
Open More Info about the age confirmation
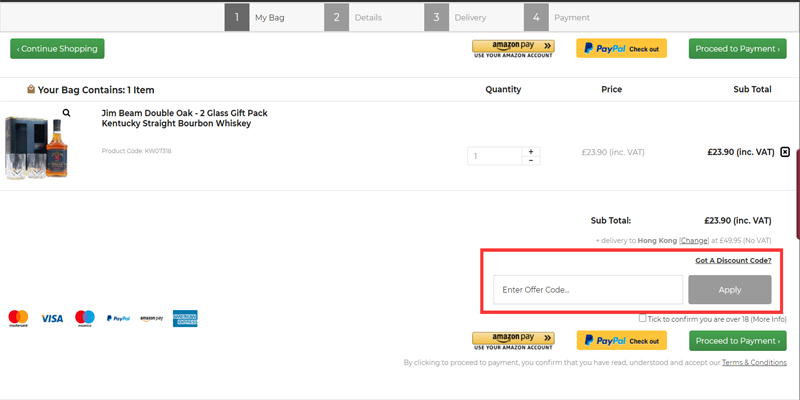(x=768, y=319)
